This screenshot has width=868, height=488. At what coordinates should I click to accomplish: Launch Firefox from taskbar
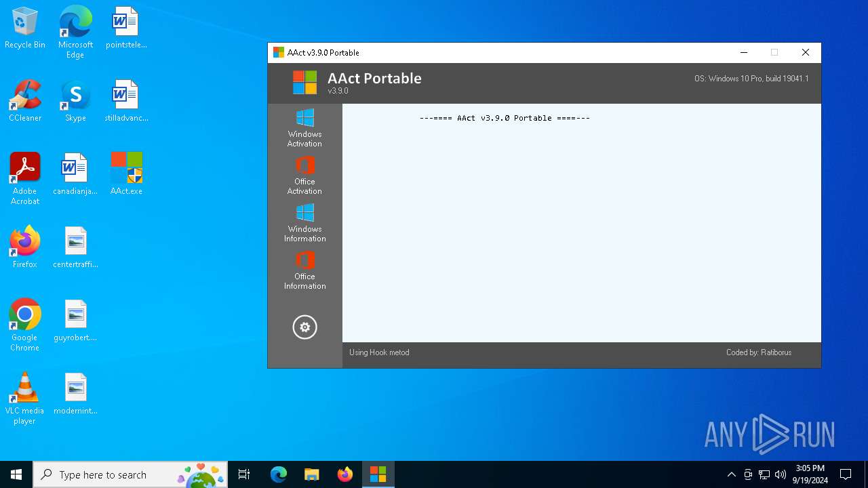tap(344, 474)
